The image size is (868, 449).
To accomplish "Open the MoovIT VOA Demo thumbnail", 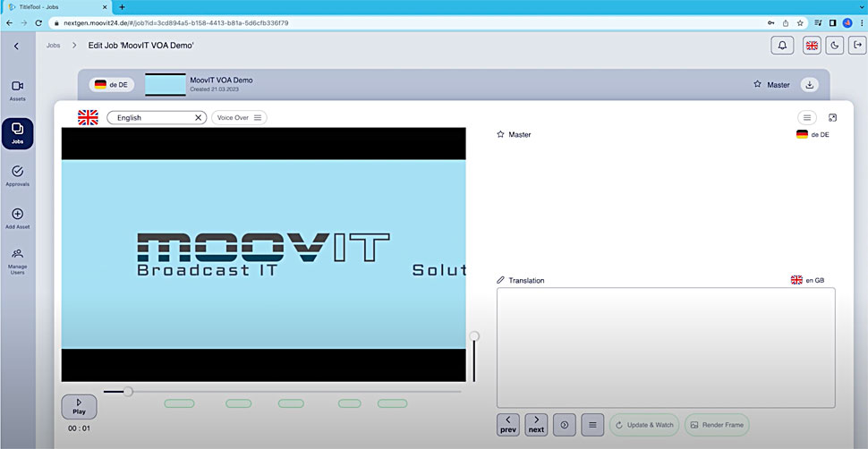I will coord(165,85).
